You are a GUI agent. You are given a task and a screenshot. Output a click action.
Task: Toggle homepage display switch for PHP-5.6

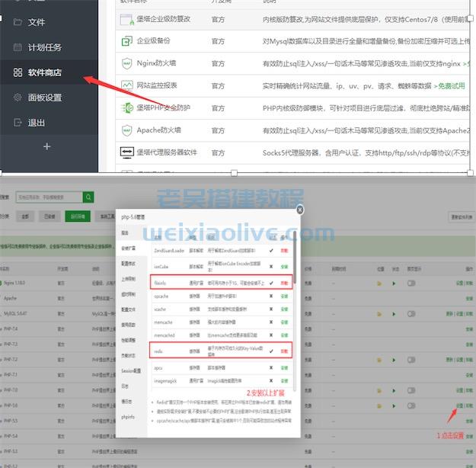click(411, 405)
